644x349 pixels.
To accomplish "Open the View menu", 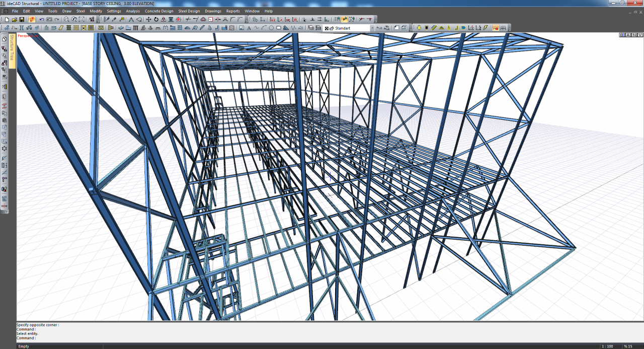I will pos(39,11).
